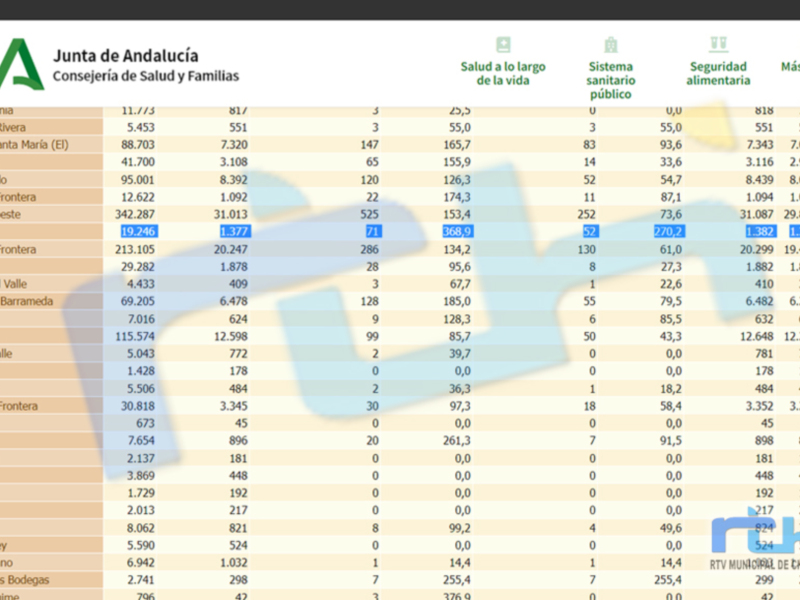
Task: Click the icon above Salud a lo largo de la vida
Action: 503,45
